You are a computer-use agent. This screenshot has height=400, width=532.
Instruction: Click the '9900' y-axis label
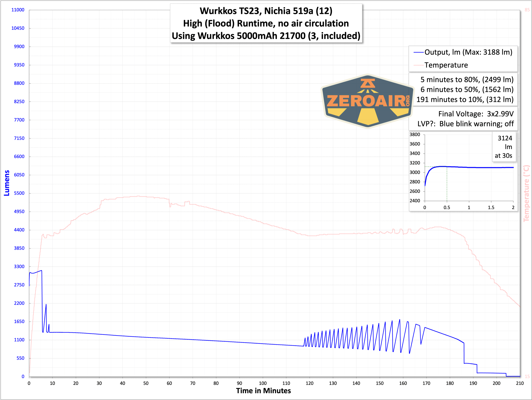click(x=19, y=46)
